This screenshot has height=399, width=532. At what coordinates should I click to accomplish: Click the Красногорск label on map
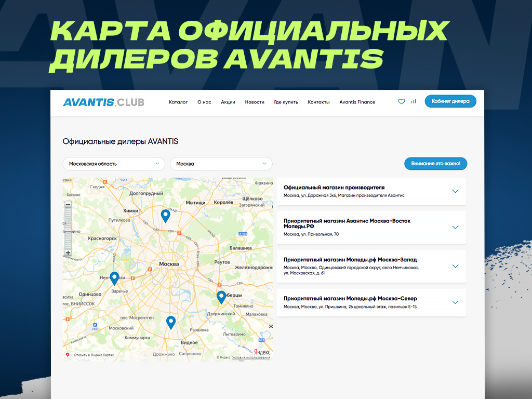click(x=102, y=238)
